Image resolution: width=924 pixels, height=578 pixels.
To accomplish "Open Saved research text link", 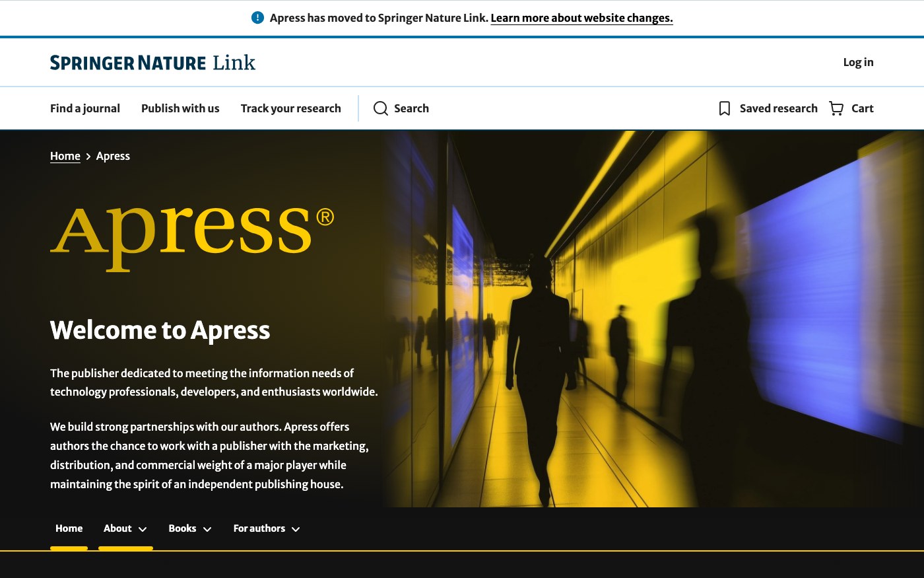I will point(778,108).
